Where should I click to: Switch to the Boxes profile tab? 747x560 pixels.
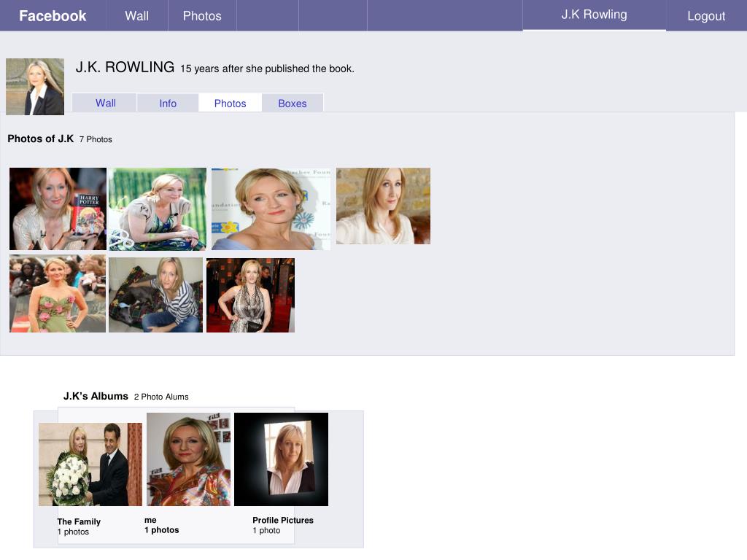pyautogui.click(x=293, y=104)
